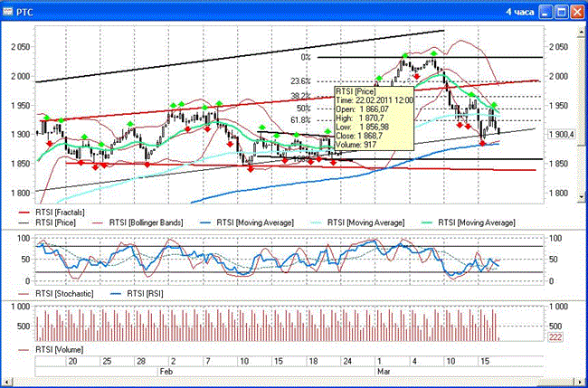
Task: Click the vertical scrollbar thumb
Action: click(x=581, y=91)
